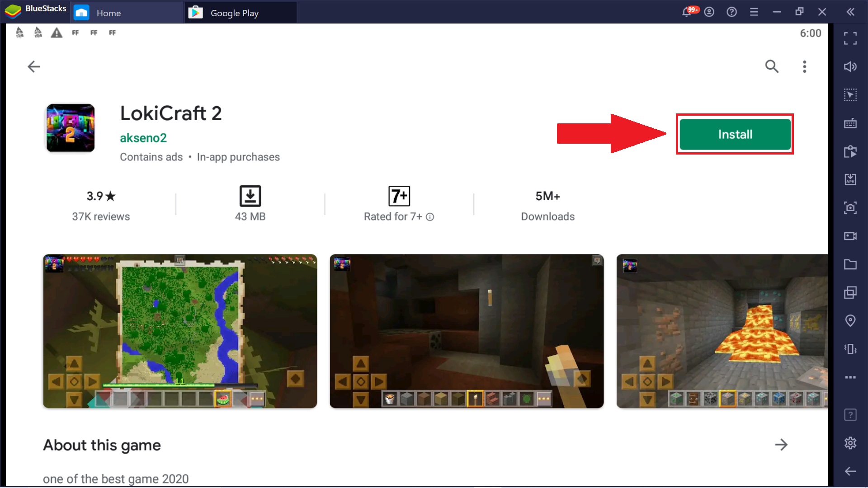Click the cursor lock icon in sidebar
This screenshot has height=488, width=868.
pos(850,95)
